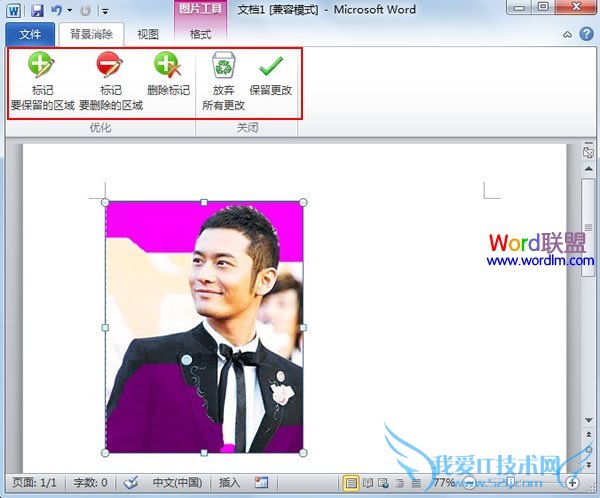
Task: Click bottom-right corner handle of picture
Action: coord(303,453)
